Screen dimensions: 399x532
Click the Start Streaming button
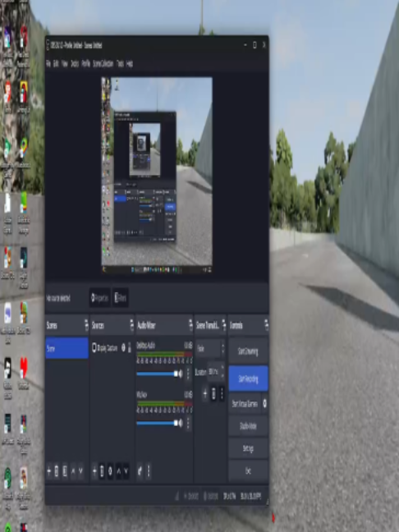tap(249, 351)
